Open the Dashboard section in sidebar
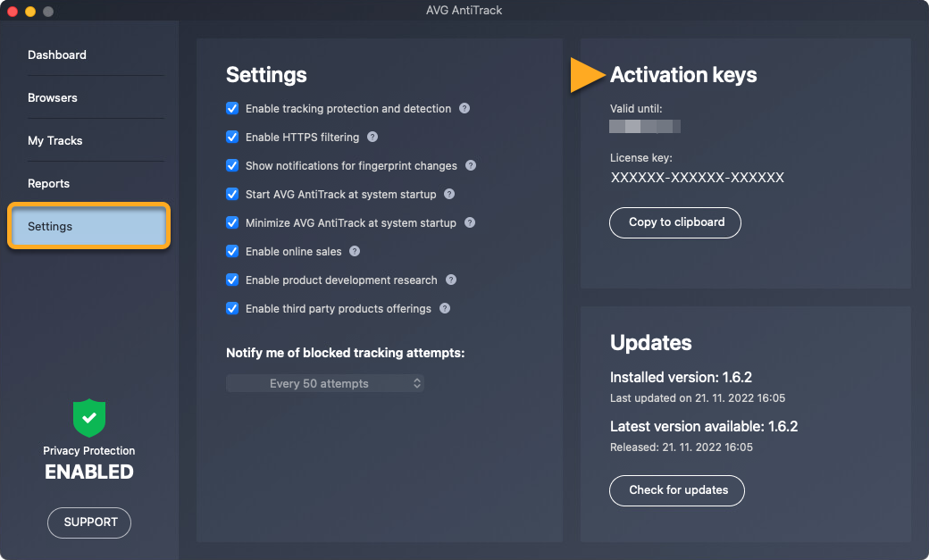Screen dimensions: 929x560 57,54
